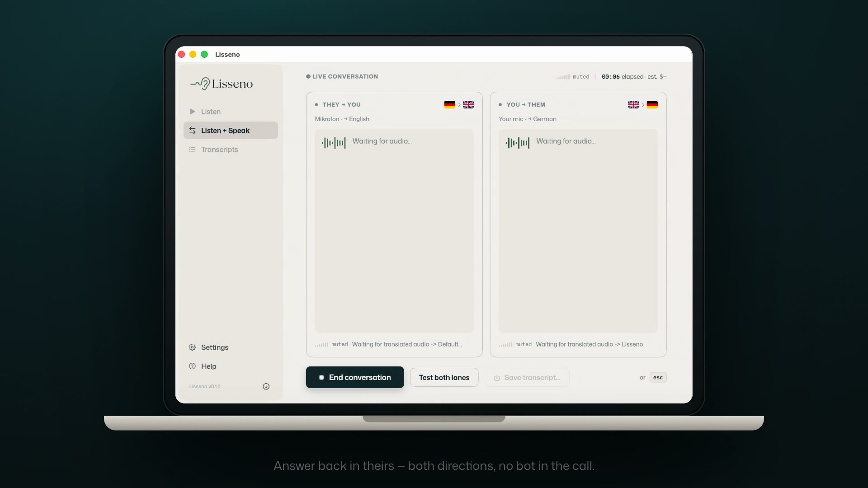Open the Listen mode in sidebar
Image resolution: width=868 pixels, height=488 pixels.
(x=231, y=112)
